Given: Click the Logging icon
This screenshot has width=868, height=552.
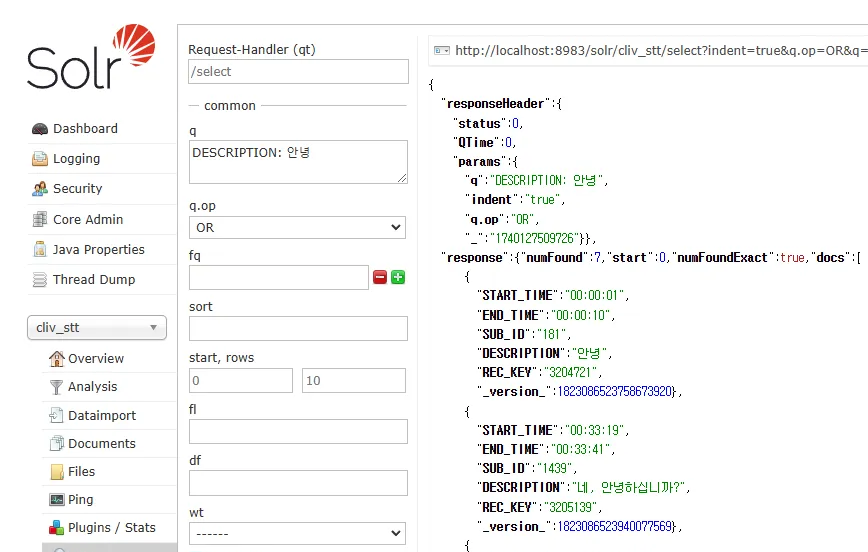Looking at the screenshot, I should click(40, 159).
